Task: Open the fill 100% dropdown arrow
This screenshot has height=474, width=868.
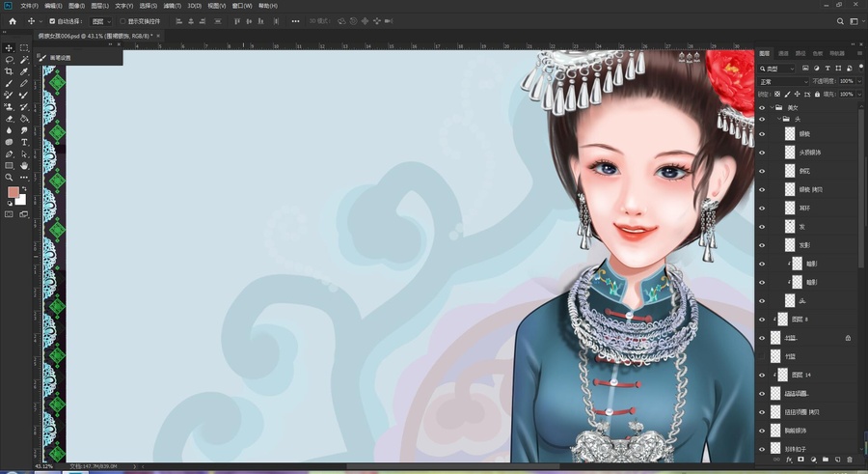Action: pyautogui.click(x=859, y=95)
